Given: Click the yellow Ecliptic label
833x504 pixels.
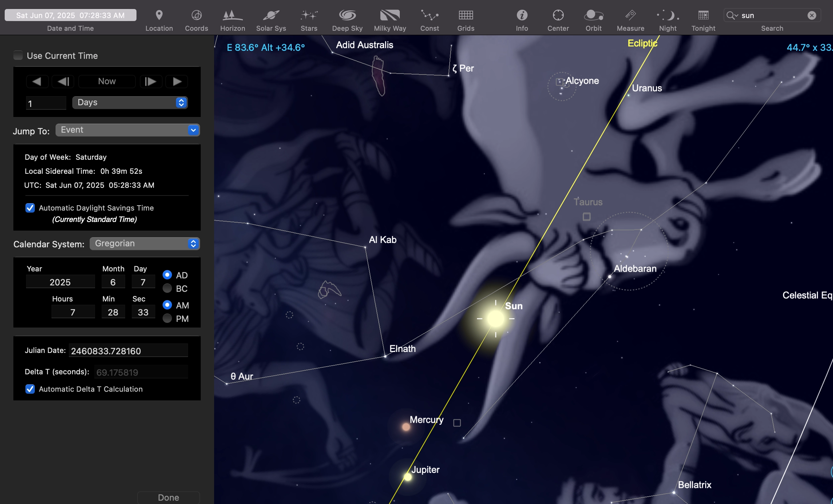Looking at the screenshot, I should [642, 43].
